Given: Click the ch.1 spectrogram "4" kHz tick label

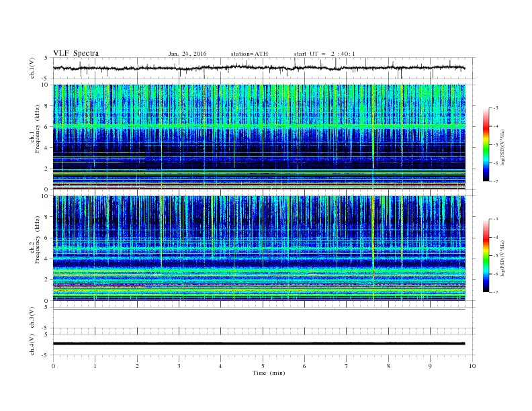Looking at the screenshot, I should pyautogui.click(x=46, y=148).
